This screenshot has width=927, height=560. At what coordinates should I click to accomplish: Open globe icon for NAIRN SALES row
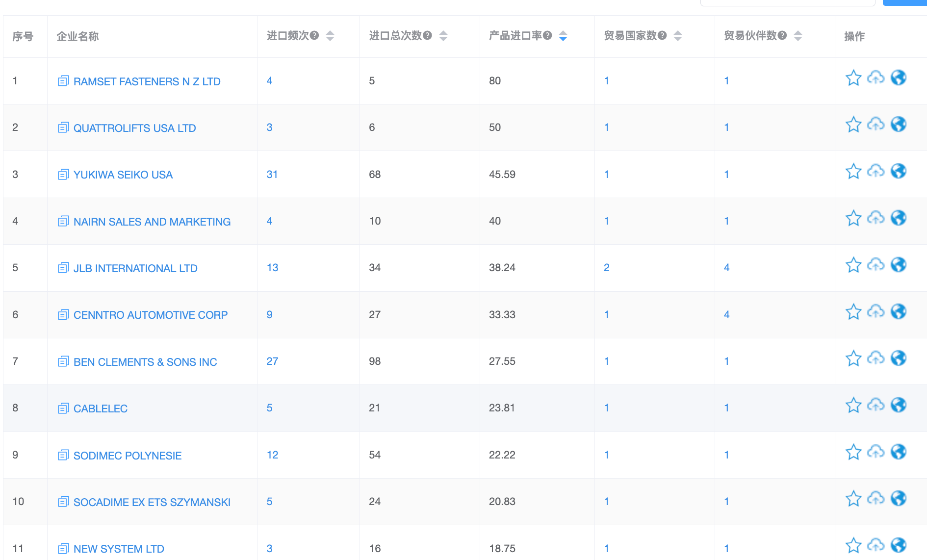899,218
